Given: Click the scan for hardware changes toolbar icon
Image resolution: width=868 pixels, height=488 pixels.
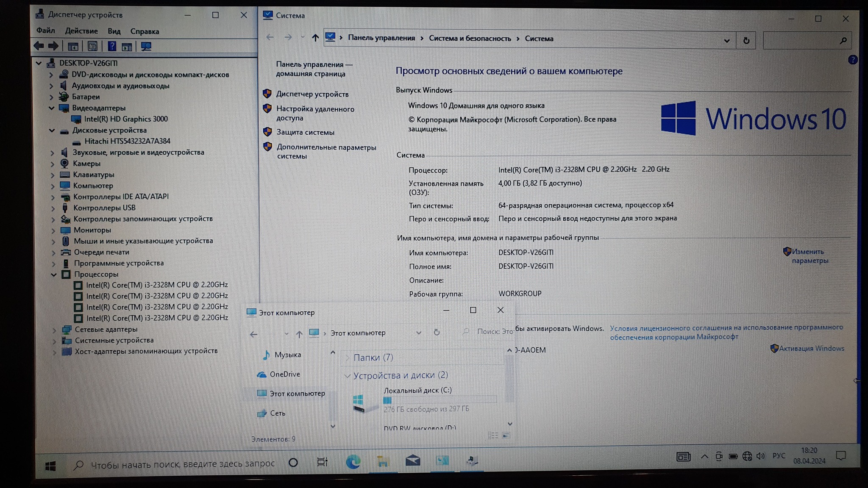Looking at the screenshot, I should [x=146, y=46].
